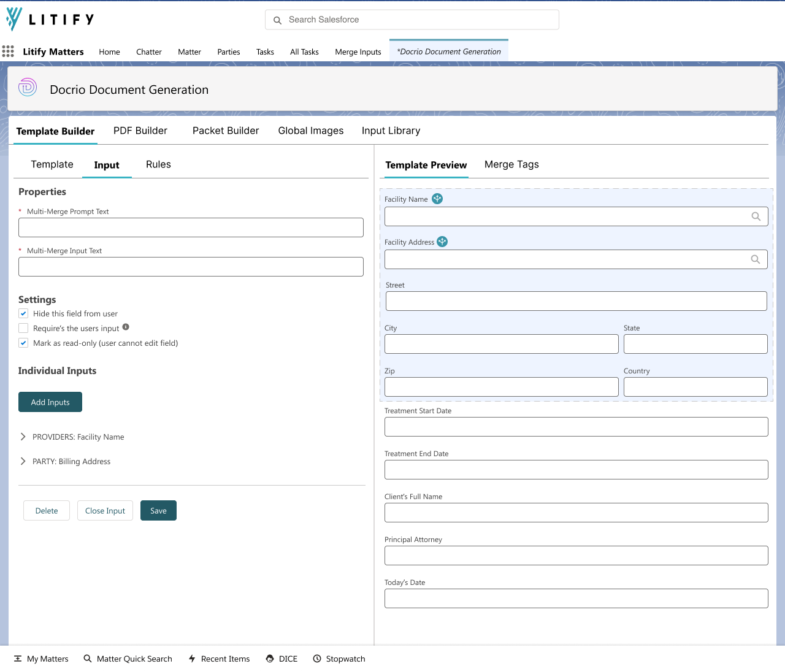Screen dimensions: 785x672
Task: Click the City input field
Action: pyautogui.click(x=502, y=344)
